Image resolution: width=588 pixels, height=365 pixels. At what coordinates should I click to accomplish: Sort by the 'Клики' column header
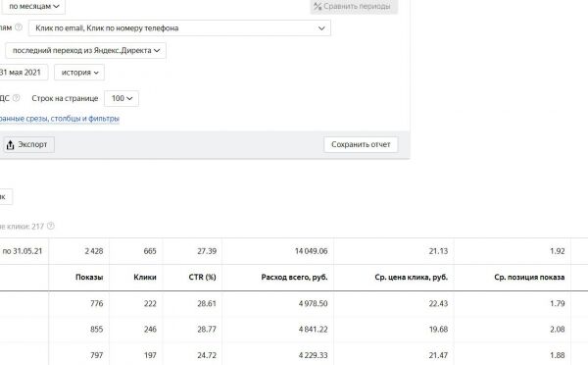click(145, 277)
